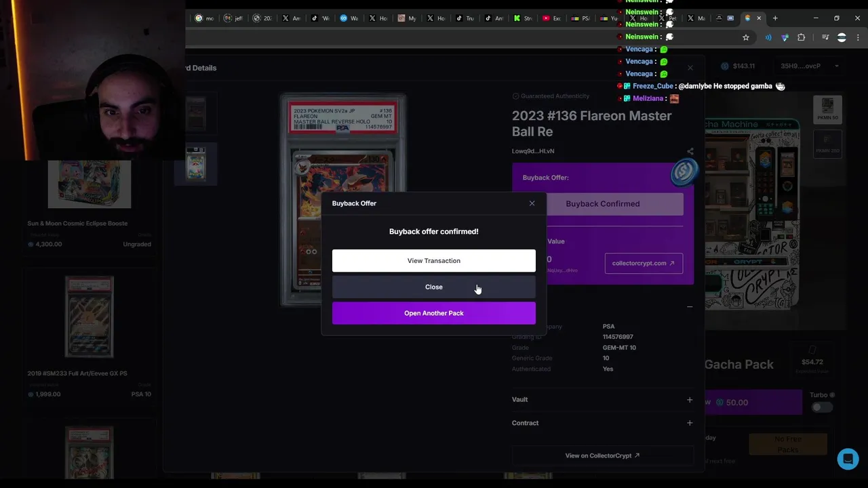Open the browser profile avatar
The width and height of the screenshot is (868, 488).
pyautogui.click(x=842, y=38)
